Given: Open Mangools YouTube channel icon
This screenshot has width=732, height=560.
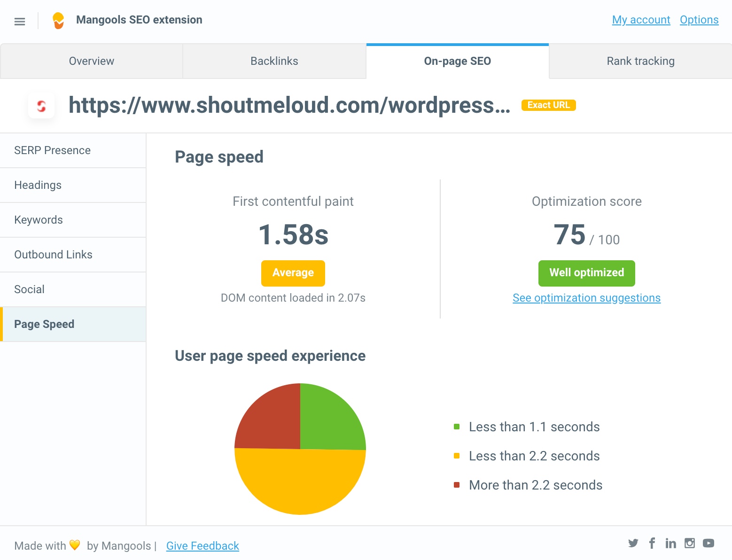Looking at the screenshot, I should tap(709, 543).
